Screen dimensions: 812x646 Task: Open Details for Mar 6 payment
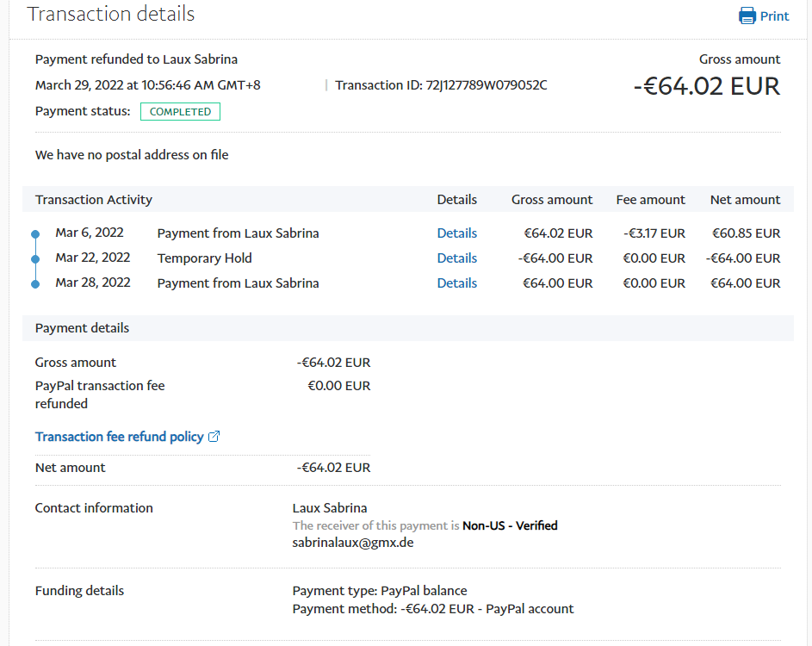coord(456,233)
